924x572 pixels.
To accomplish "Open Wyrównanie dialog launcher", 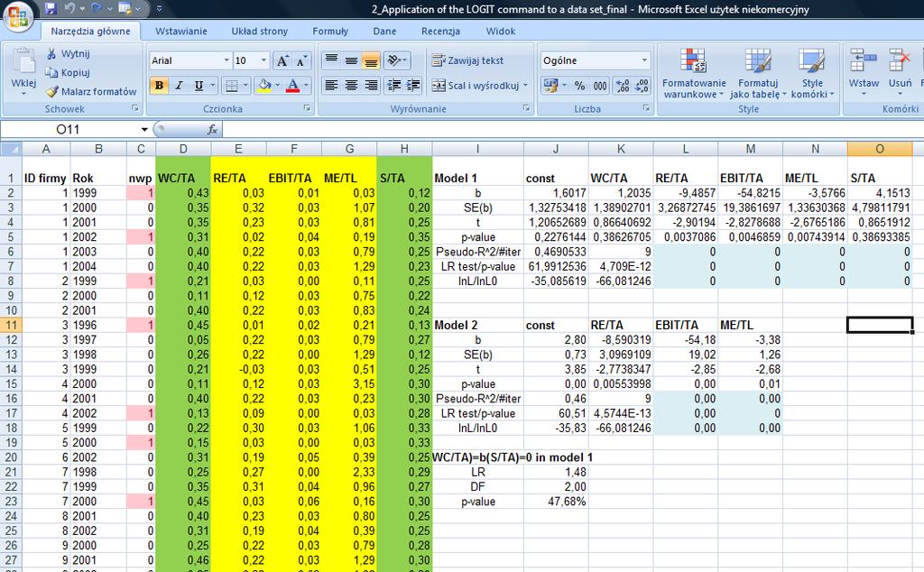I will [x=527, y=108].
